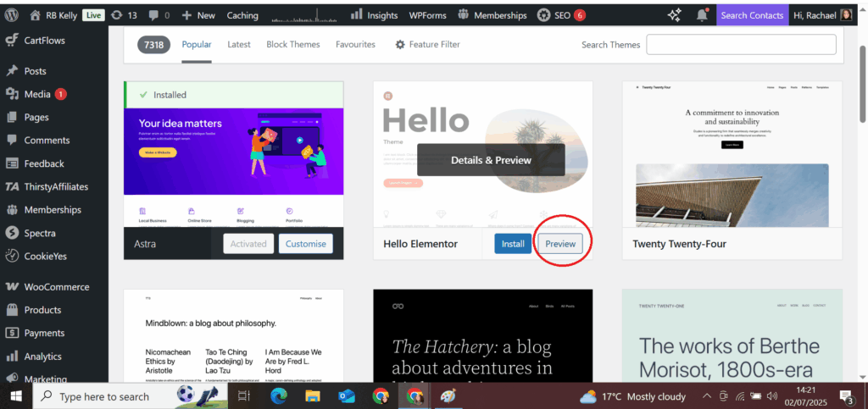This screenshot has width=868, height=409.
Task: Click the Spectra sidebar icon
Action: click(x=12, y=233)
